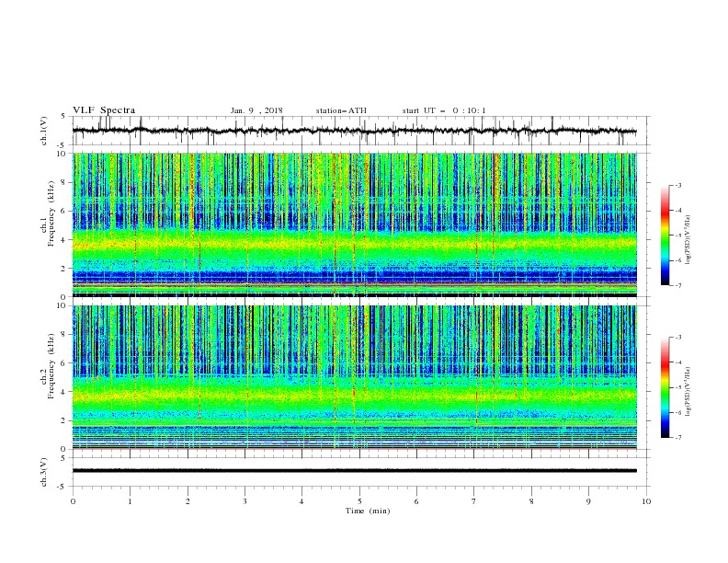Image resolution: width=728 pixels, height=563 pixels.
Task: Click time axis tick label '7'
Action: [x=474, y=501]
